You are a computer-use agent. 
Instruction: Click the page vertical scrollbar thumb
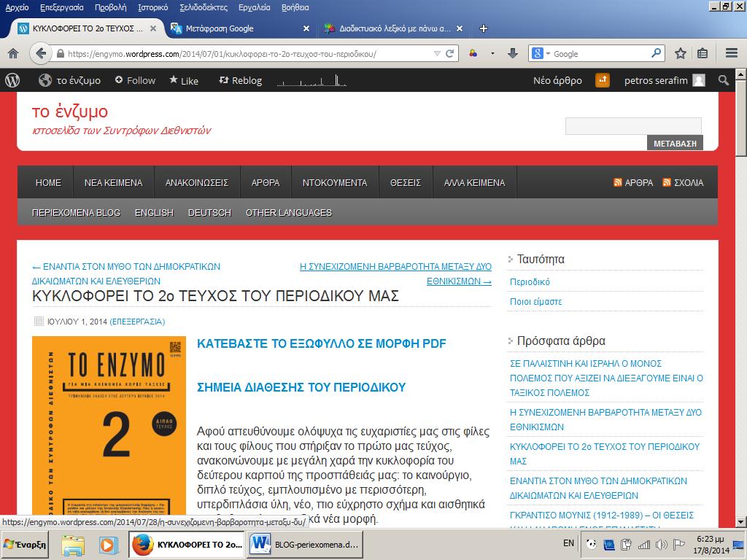click(741, 117)
